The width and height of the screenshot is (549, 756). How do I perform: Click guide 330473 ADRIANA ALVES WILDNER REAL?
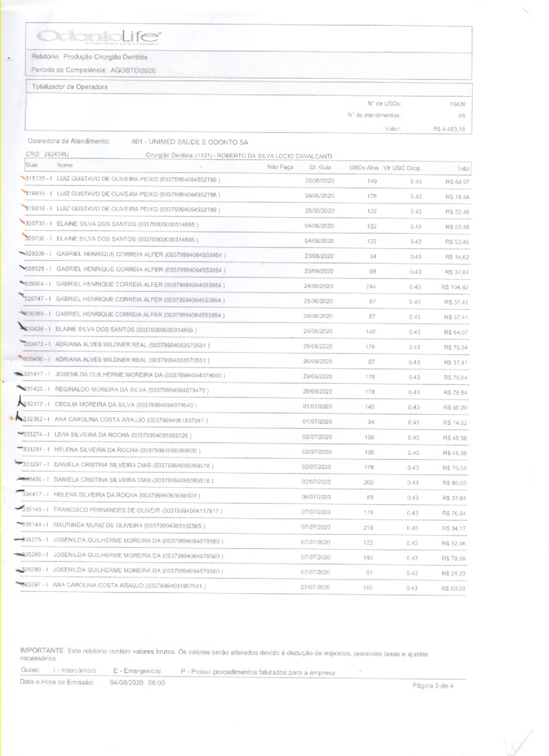tap(117, 345)
